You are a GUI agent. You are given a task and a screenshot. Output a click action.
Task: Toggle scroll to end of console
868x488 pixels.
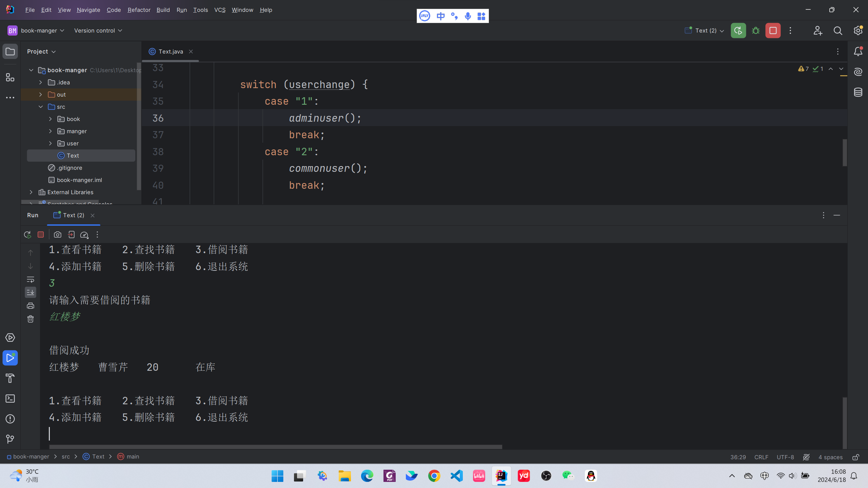pyautogui.click(x=31, y=292)
